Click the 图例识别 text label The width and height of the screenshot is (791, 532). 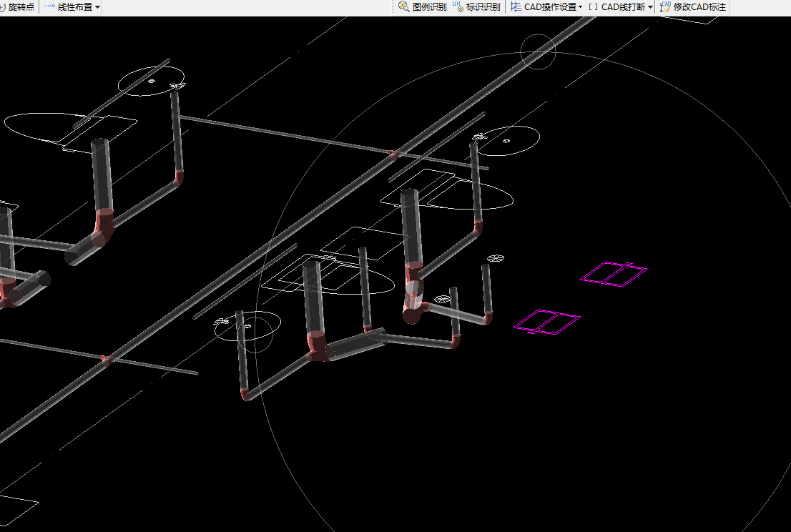point(429,7)
